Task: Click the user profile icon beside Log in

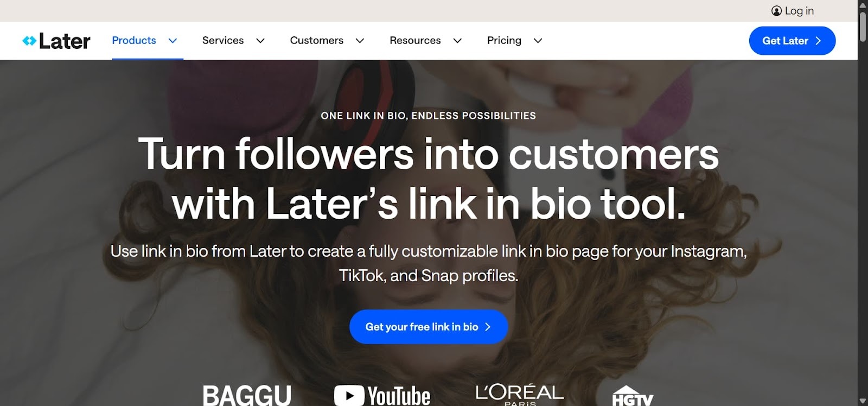Action: [x=776, y=11]
